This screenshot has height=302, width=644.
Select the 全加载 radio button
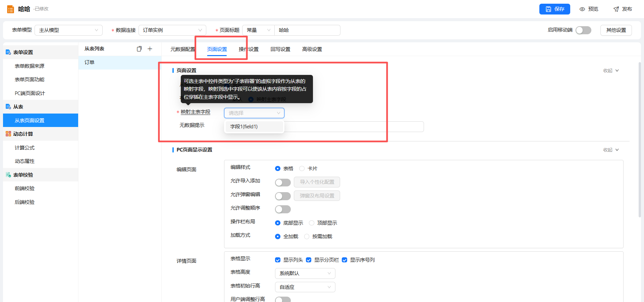pyautogui.click(x=278, y=236)
